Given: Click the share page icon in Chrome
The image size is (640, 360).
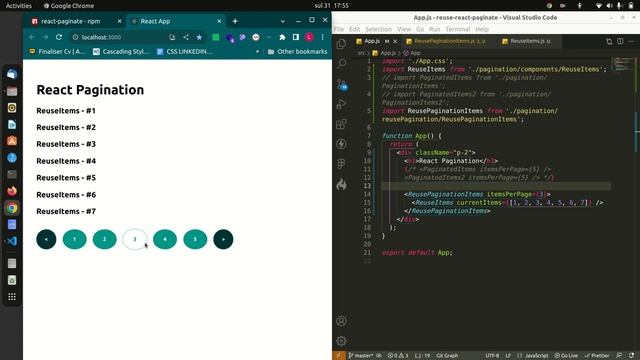Looking at the screenshot, I should (186, 37).
